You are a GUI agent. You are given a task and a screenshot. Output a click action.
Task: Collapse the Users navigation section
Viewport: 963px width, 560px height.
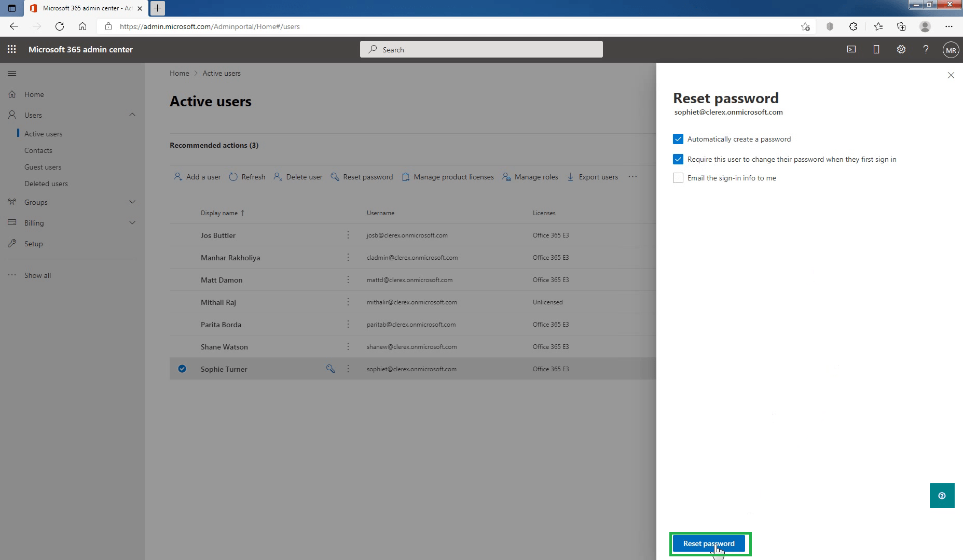pyautogui.click(x=133, y=115)
